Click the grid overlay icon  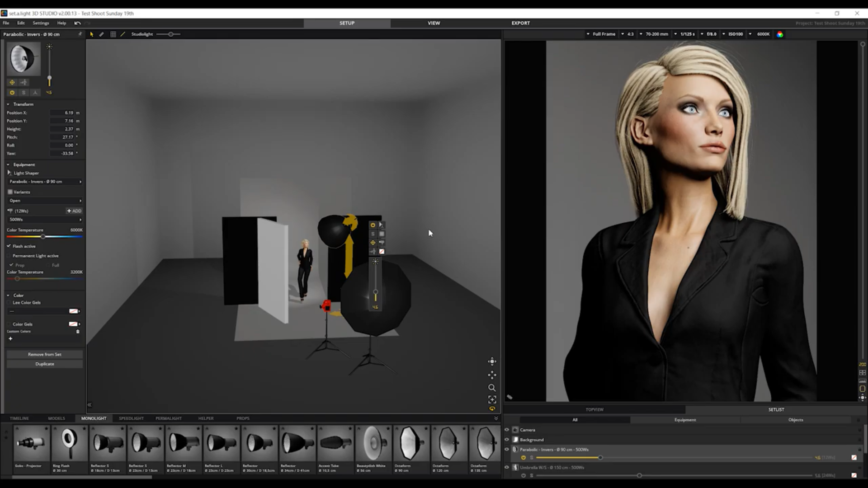(113, 34)
